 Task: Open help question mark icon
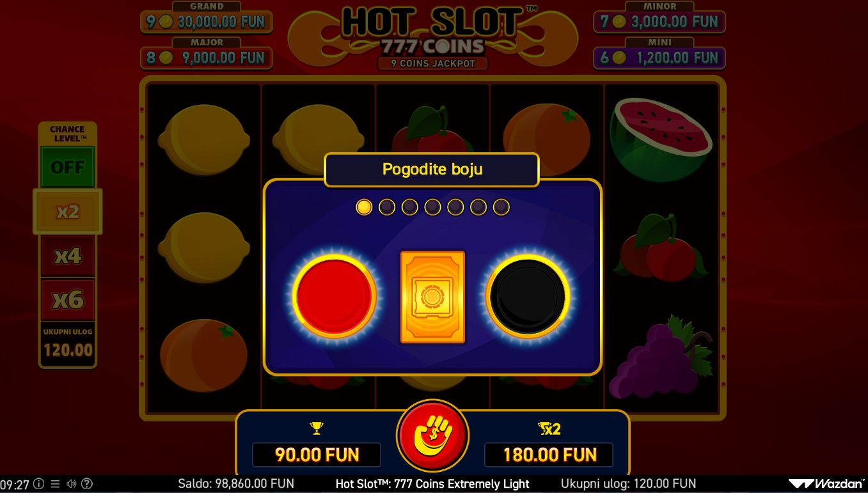click(88, 484)
